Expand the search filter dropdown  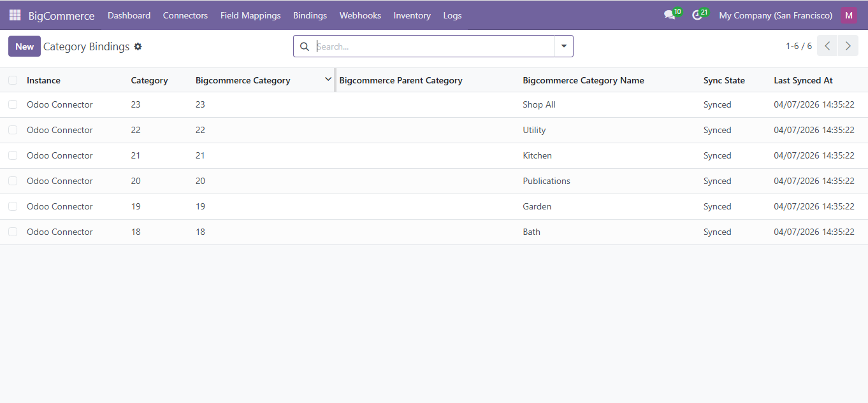pos(563,46)
